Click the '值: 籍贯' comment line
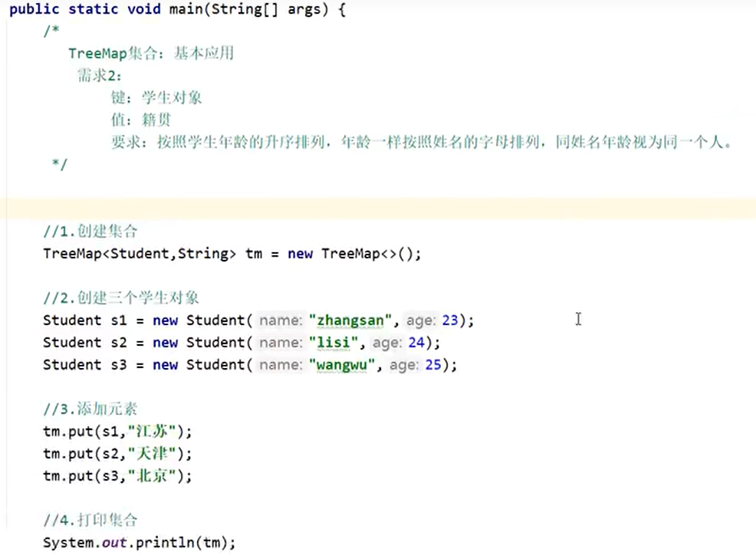 click(140, 120)
